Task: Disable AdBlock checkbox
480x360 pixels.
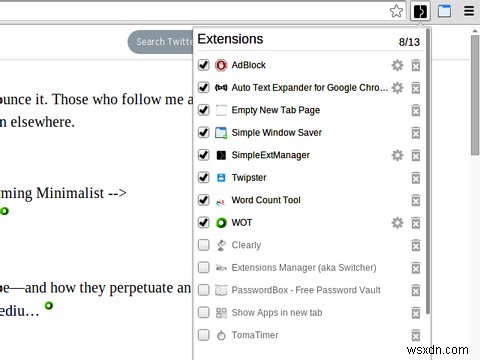Action: click(204, 65)
